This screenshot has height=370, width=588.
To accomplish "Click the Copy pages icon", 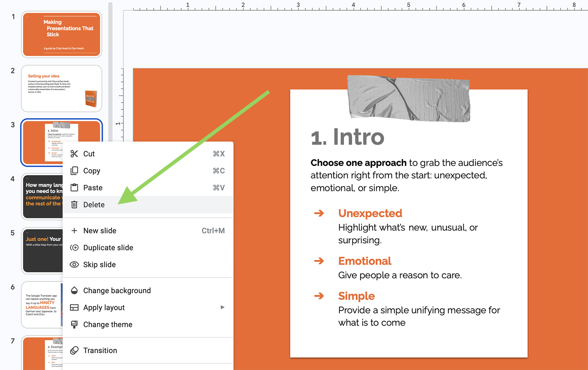I will click(x=75, y=171).
